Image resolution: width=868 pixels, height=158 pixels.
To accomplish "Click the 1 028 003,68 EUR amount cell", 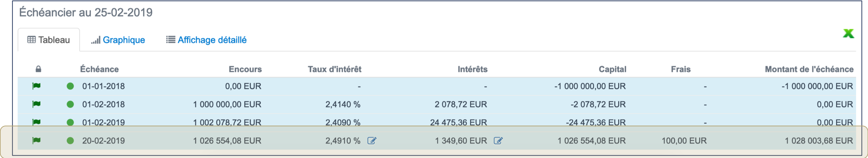I will [819, 141].
